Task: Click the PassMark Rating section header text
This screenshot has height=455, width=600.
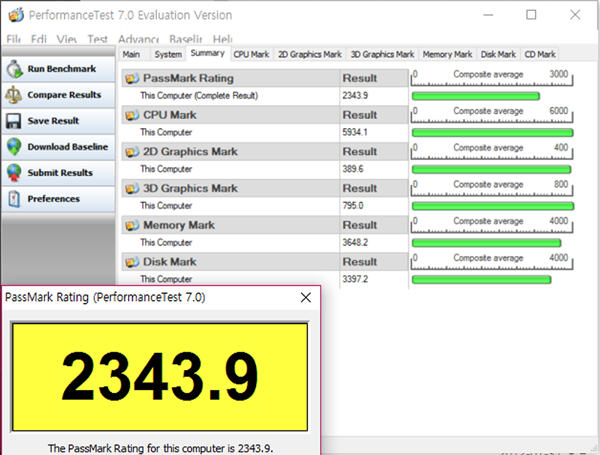Action: (x=188, y=78)
